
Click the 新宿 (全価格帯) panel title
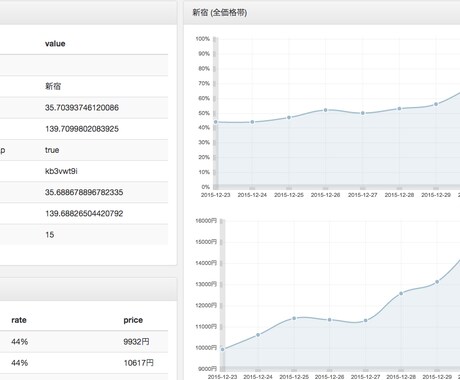[x=220, y=13]
